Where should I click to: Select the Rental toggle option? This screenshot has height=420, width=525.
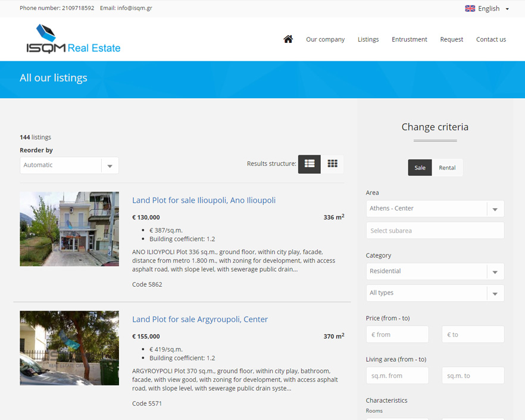(447, 168)
